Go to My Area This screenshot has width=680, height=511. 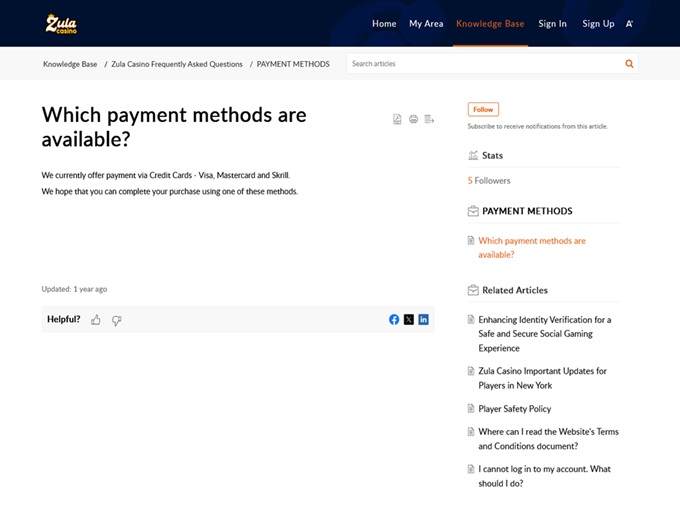[x=426, y=23]
